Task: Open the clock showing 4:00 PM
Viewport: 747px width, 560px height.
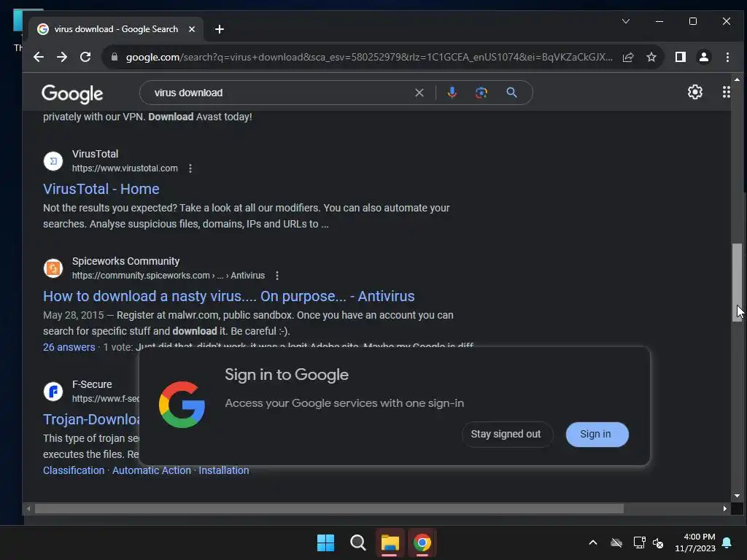Action: tap(695, 542)
